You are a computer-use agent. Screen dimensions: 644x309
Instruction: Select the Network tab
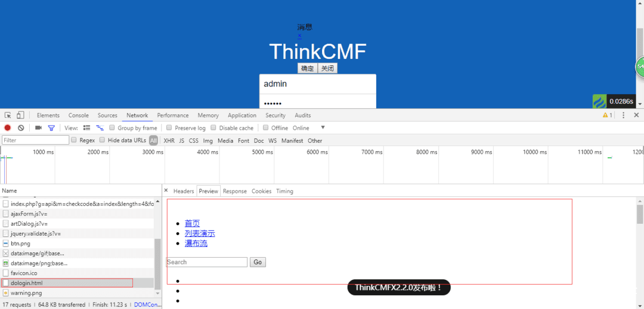137,115
